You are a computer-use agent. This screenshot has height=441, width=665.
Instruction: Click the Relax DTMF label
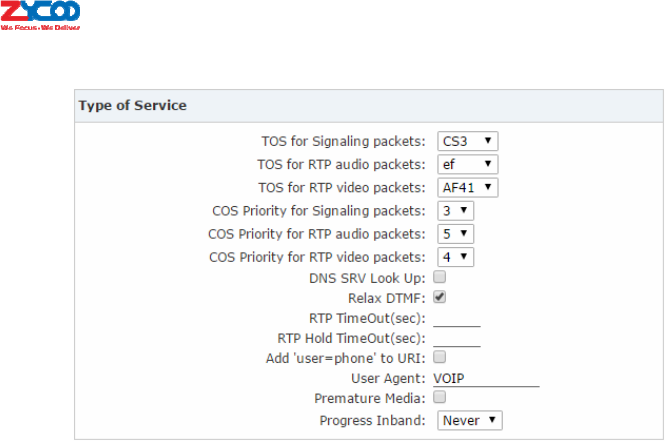tap(387, 298)
